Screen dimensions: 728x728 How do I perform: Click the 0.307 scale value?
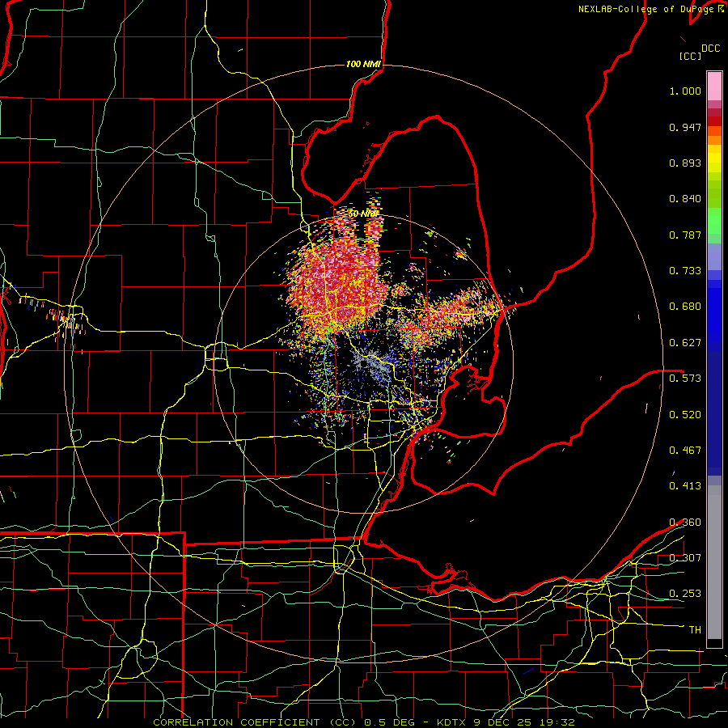point(685,558)
